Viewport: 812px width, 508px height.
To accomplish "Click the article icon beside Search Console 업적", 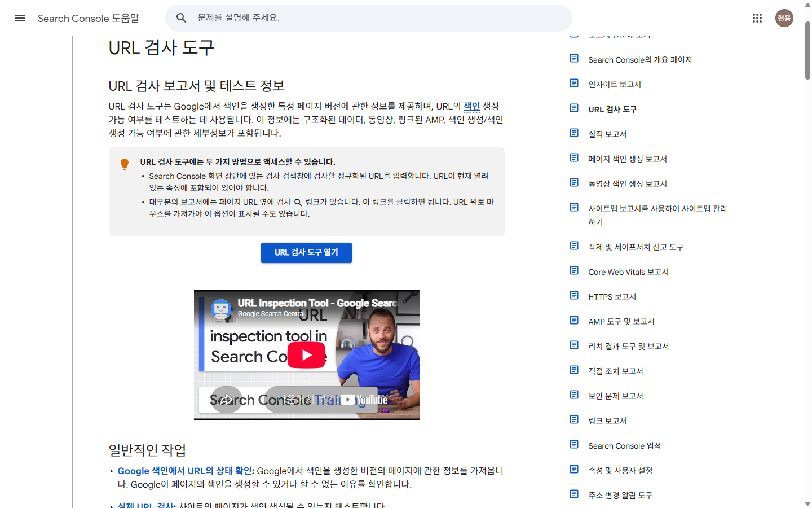I will 574,445.
